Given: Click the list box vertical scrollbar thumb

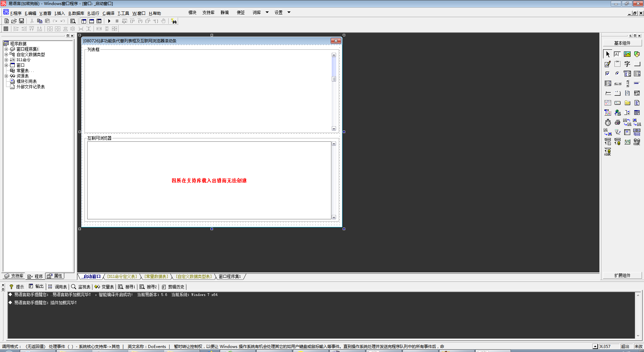Looking at the screenshot, I should [334, 79].
